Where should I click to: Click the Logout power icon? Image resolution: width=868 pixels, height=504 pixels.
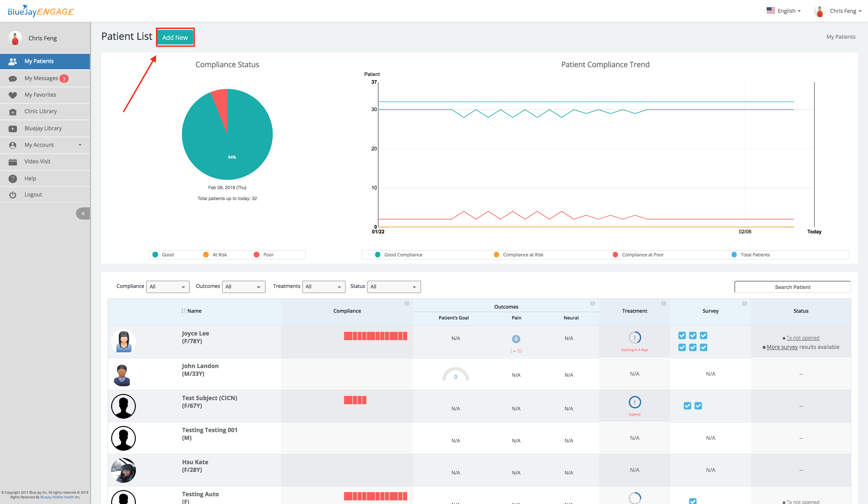pos(13,195)
